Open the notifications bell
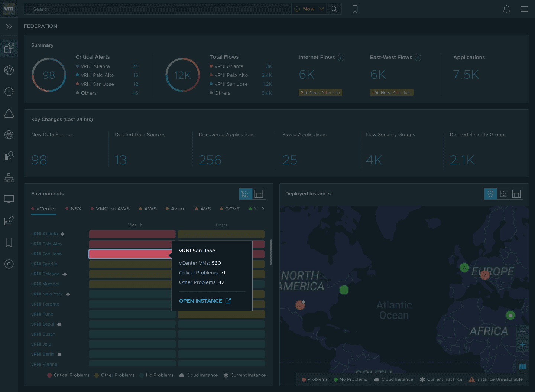 pyautogui.click(x=506, y=9)
